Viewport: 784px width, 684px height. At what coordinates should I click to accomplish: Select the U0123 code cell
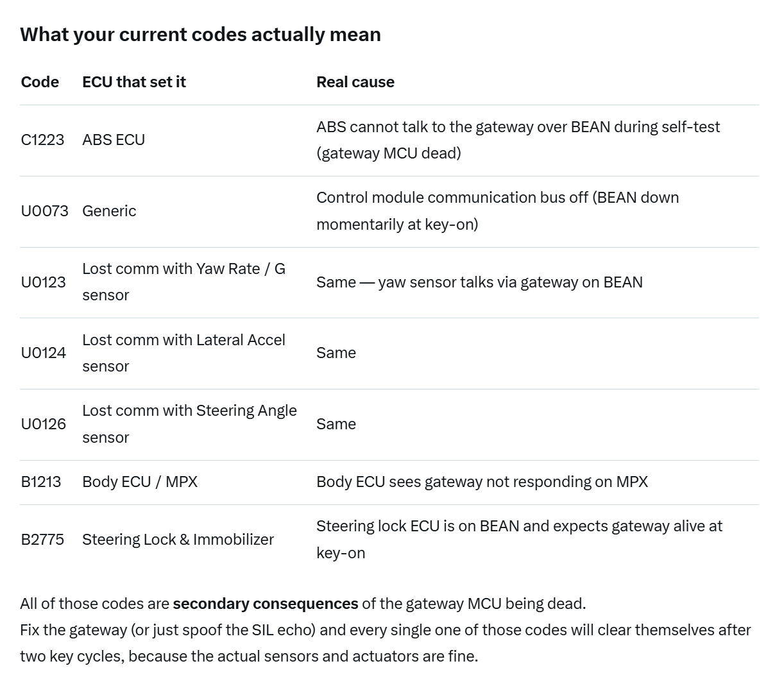pos(43,282)
